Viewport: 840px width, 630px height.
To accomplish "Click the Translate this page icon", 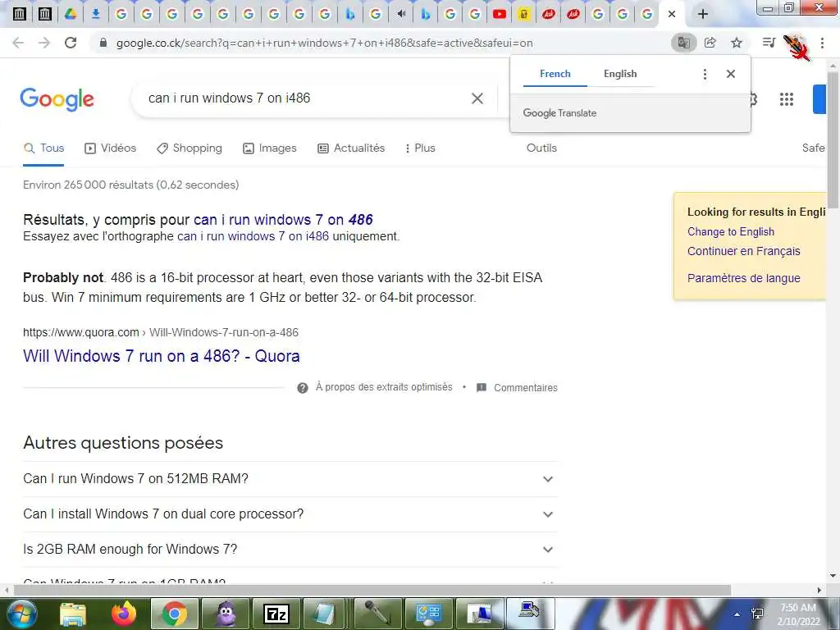I will point(683,43).
